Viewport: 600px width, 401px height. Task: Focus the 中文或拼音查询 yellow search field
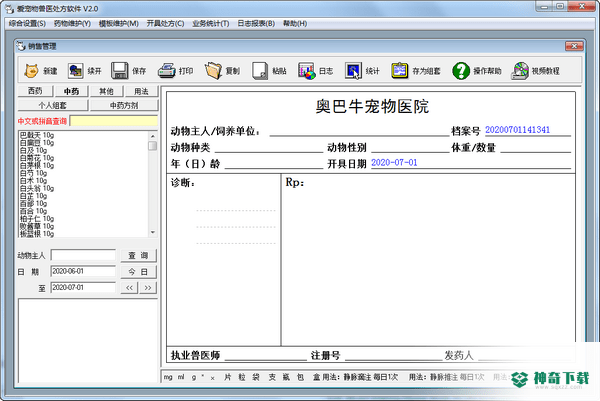tap(114, 121)
